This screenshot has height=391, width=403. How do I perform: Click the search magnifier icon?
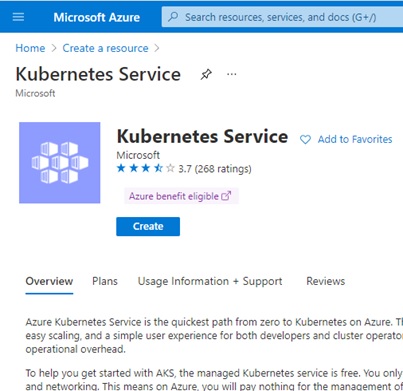(173, 17)
